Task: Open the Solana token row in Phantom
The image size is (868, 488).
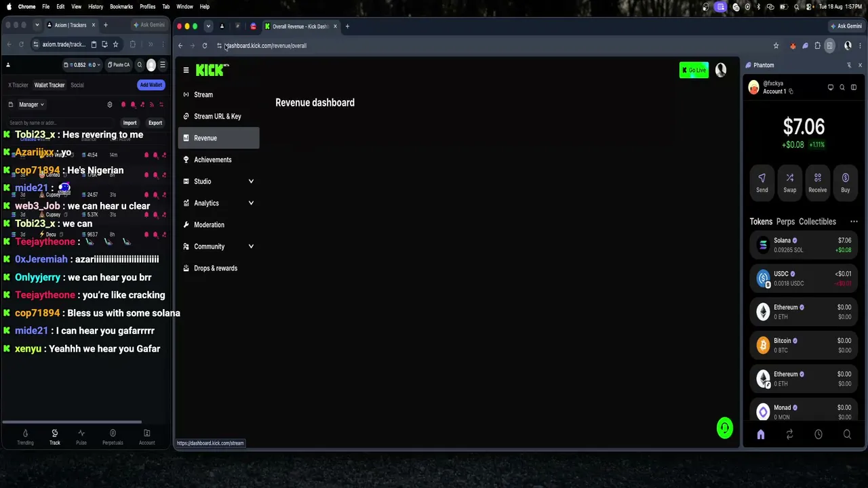Action: (x=804, y=245)
